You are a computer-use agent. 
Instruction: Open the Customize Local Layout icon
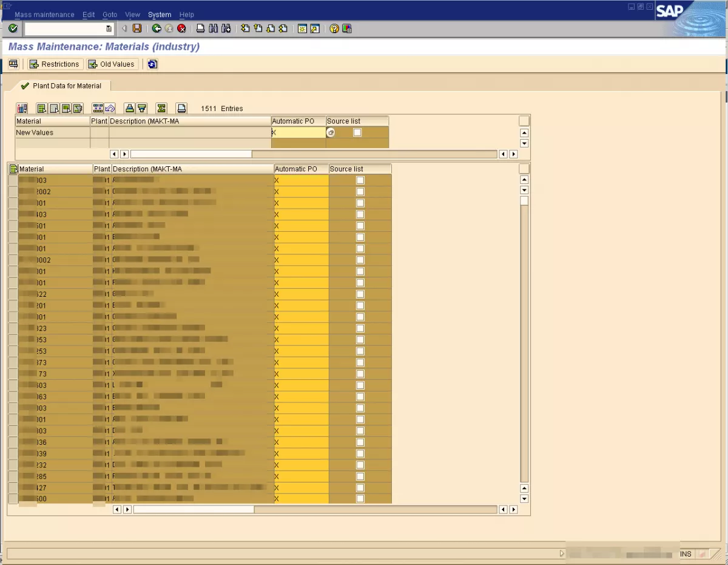coord(346,29)
